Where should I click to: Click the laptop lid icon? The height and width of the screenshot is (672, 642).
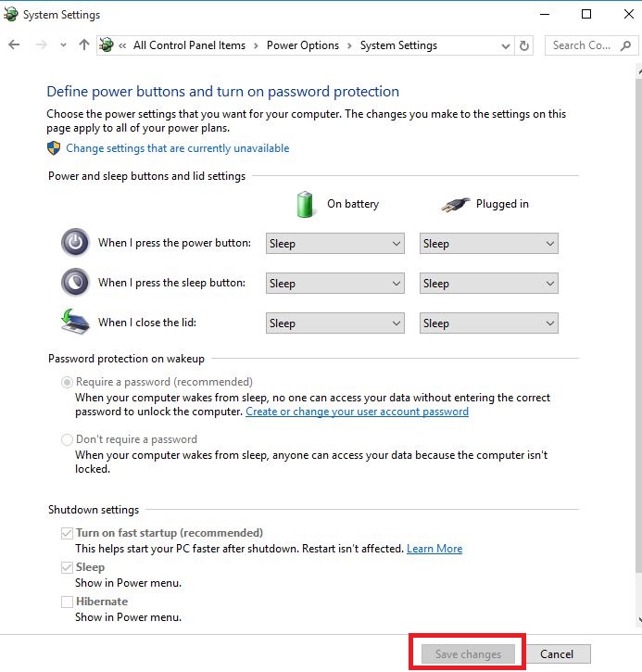click(x=75, y=322)
